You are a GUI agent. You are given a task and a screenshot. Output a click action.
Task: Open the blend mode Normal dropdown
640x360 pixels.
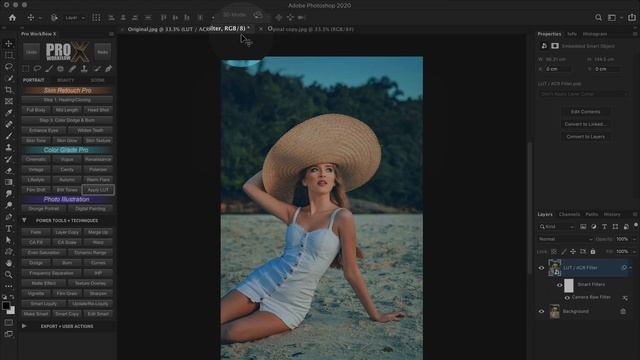(x=565, y=239)
